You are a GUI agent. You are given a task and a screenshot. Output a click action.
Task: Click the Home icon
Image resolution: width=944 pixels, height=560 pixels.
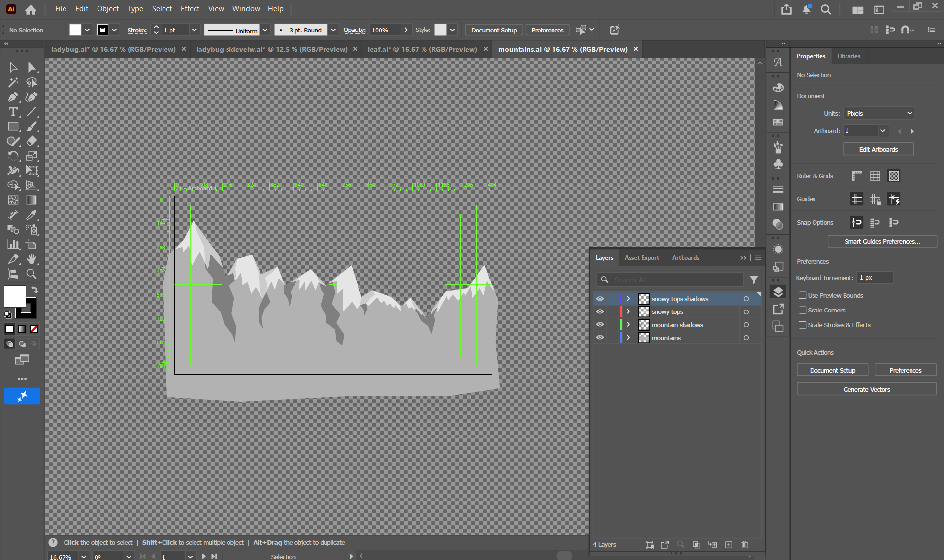[31, 9]
